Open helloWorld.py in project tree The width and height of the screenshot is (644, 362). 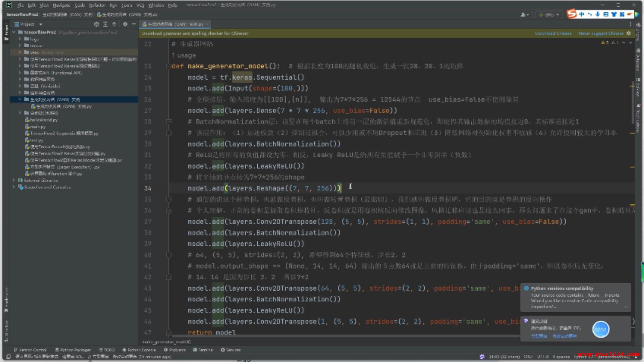pos(44,120)
